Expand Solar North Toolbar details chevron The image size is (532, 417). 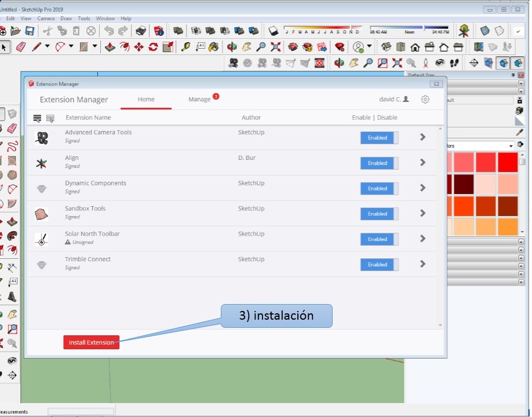pos(422,239)
